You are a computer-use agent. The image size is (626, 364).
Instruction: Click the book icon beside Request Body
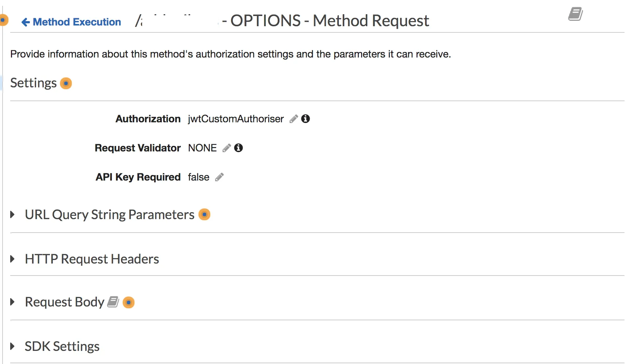click(113, 302)
